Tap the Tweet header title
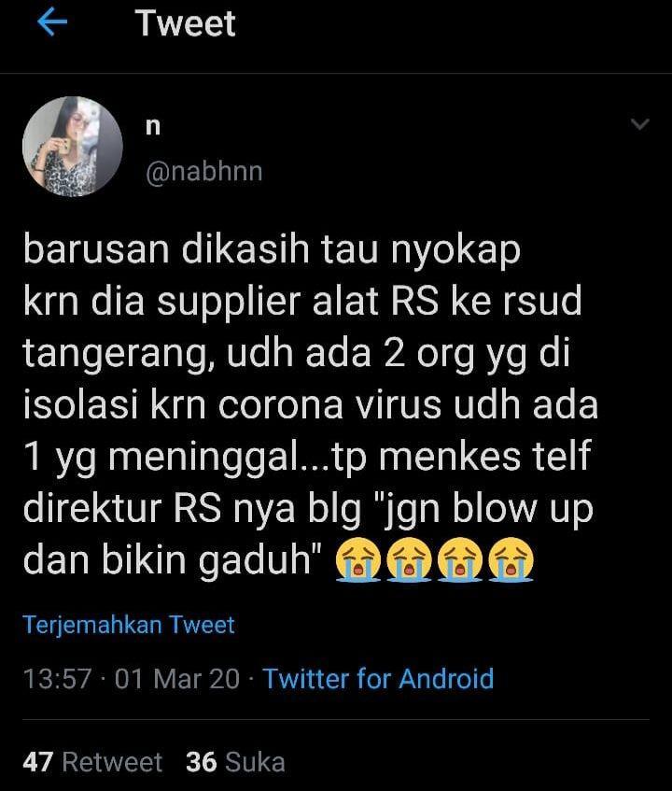This screenshot has width=672, height=791. point(186,23)
